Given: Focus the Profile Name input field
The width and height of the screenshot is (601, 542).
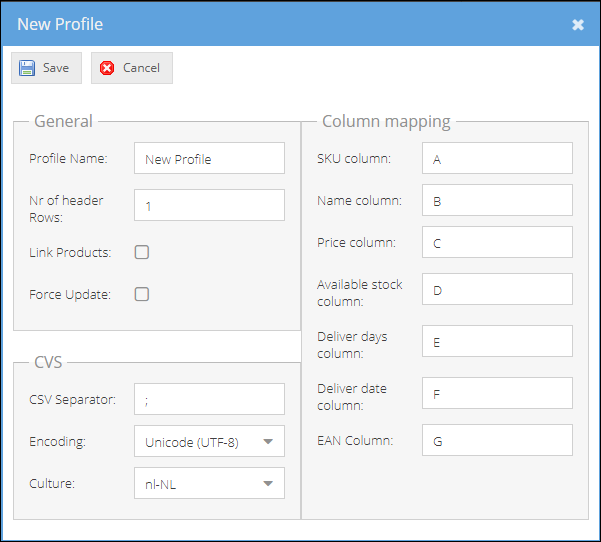Looking at the screenshot, I should pos(209,158).
